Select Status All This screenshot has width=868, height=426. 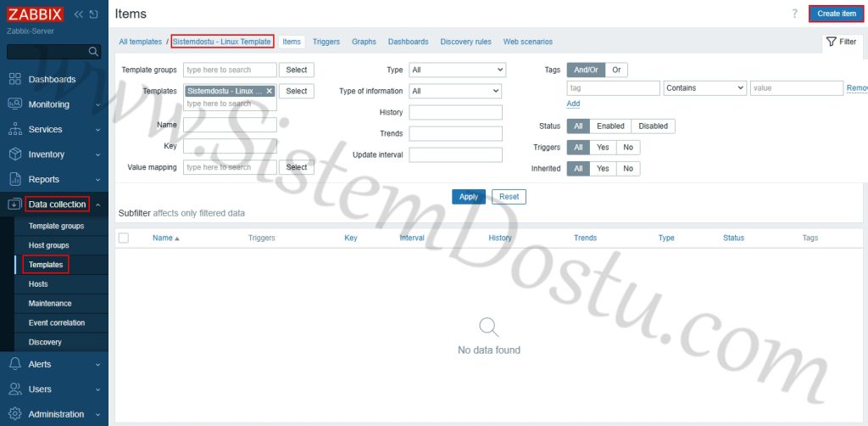pyautogui.click(x=578, y=126)
